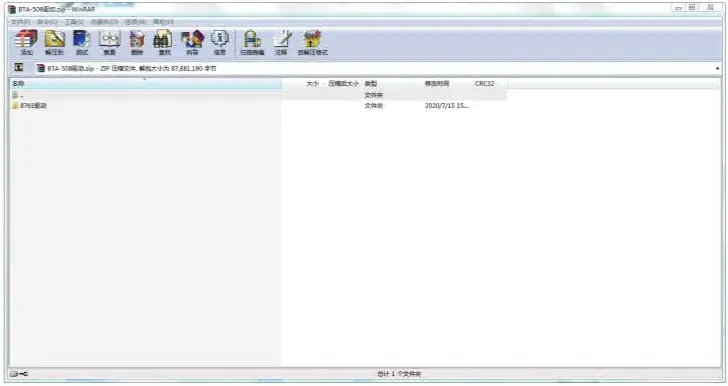Open the Wizard (向导) toolbar icon
Image resolution: width=728 pixels, height=386 pixels.
(192, 42)
